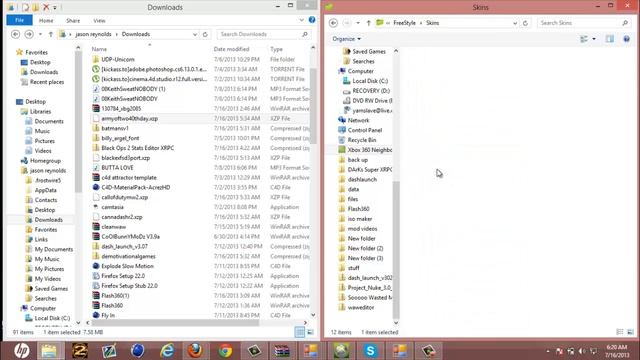Open the View ribbon tab
Image resolution: width=640 pixels, height=360 pixels.
pyautogui.click(x=99, y=20)
